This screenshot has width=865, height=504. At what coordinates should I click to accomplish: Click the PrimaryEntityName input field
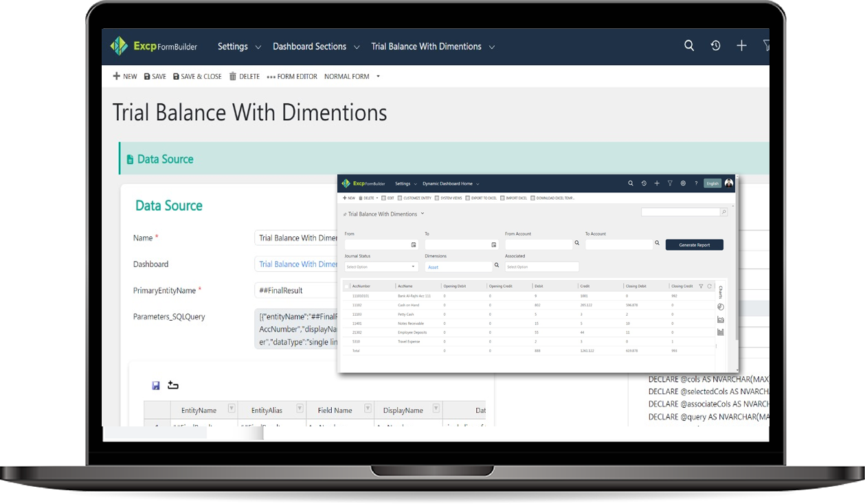295,290
